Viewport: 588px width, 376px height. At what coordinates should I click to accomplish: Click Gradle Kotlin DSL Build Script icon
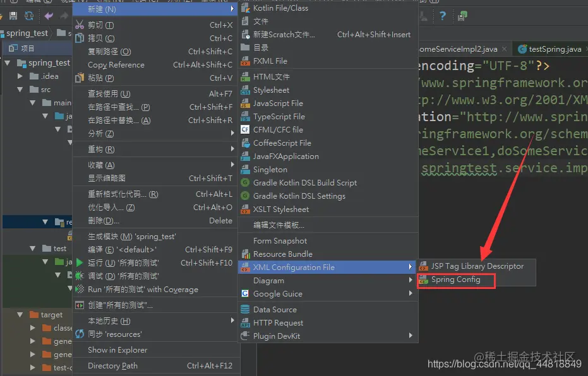pos(245,183)
